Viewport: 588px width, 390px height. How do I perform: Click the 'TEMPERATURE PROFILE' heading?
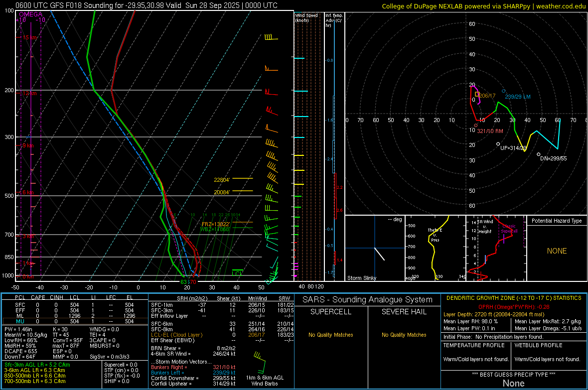[474, 345]
